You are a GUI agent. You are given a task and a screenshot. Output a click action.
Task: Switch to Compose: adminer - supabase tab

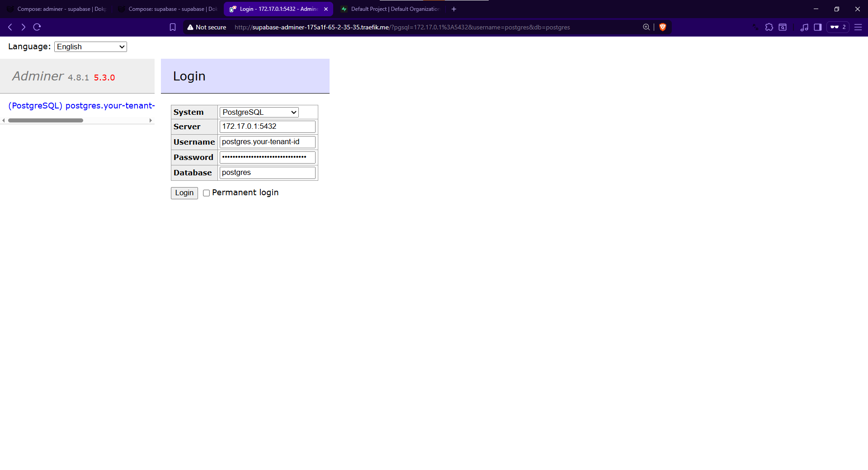57,9
